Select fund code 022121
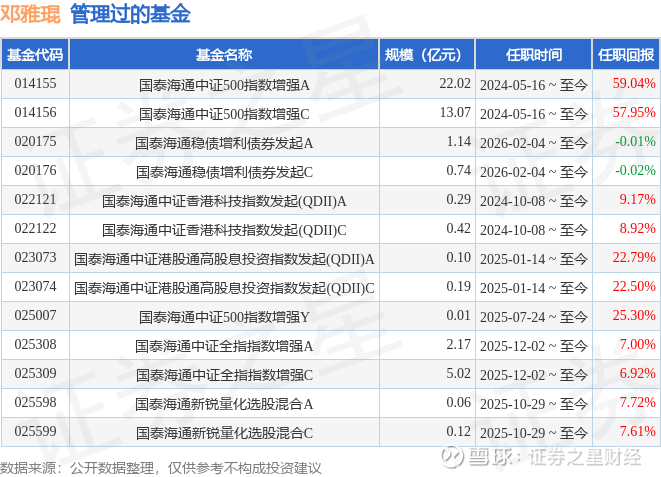The width and height of the screenshot is (661, 477). pyautogui.click(x=35, y=199)
